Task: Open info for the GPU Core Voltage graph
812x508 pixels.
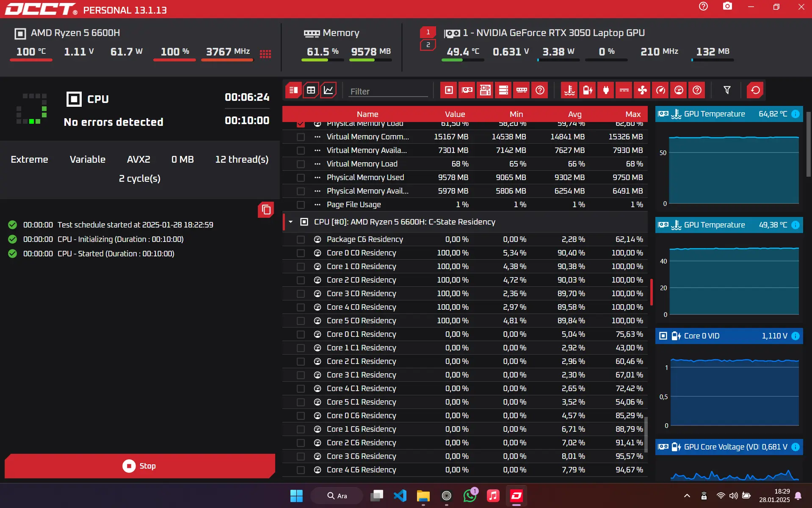Action: (x=795, y=447)
